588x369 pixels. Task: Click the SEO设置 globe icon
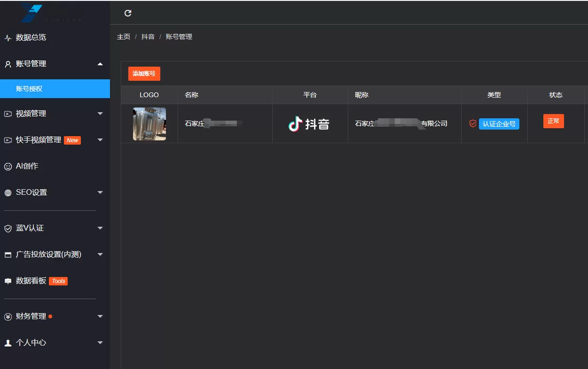pos(8,192)
